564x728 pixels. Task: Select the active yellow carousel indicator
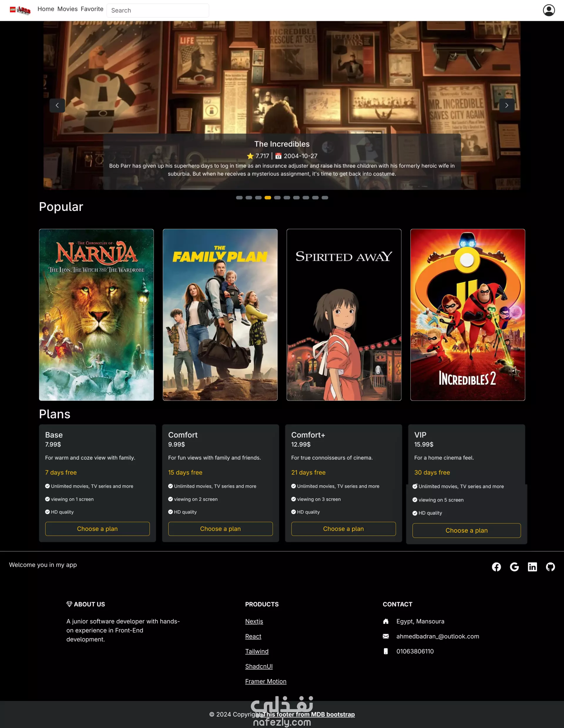pos(268,198)
